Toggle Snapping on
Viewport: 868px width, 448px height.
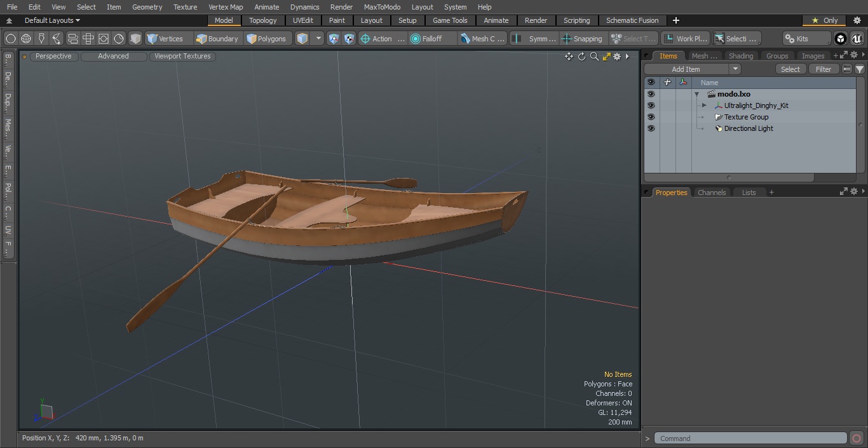click(x=582, y=39)
